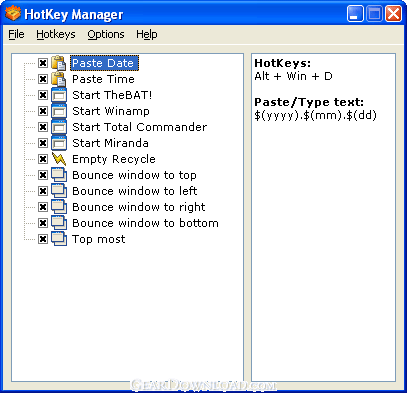Click the windows icon beside Bounce window to right
Viewport: 407px width, 393px height.
tap(59, 207)
